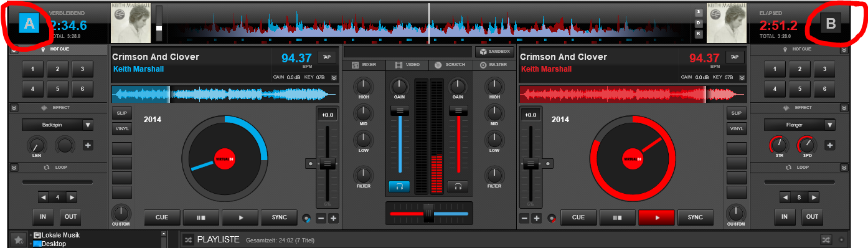Click the right deck loop OUT button

(811, 217)
